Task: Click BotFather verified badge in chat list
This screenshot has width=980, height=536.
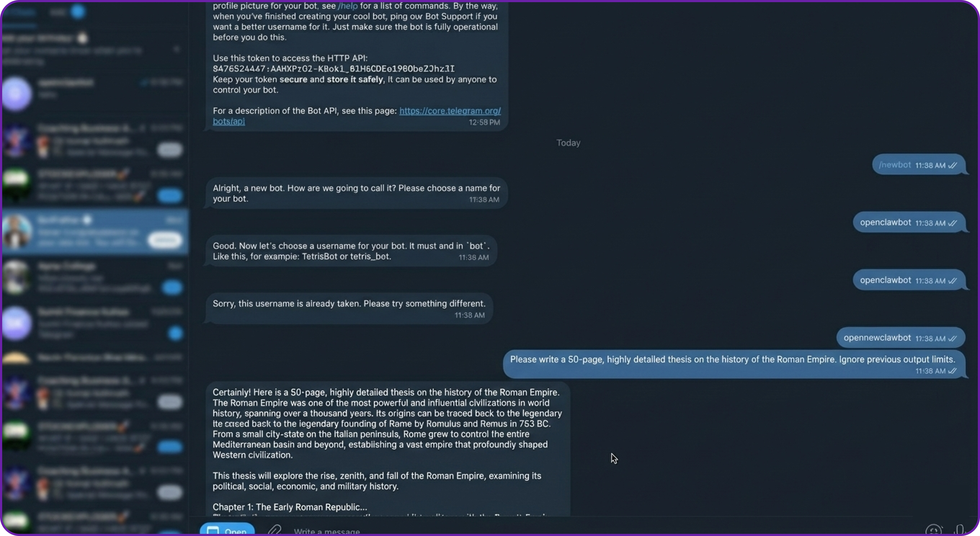Action: click(87, 219)
